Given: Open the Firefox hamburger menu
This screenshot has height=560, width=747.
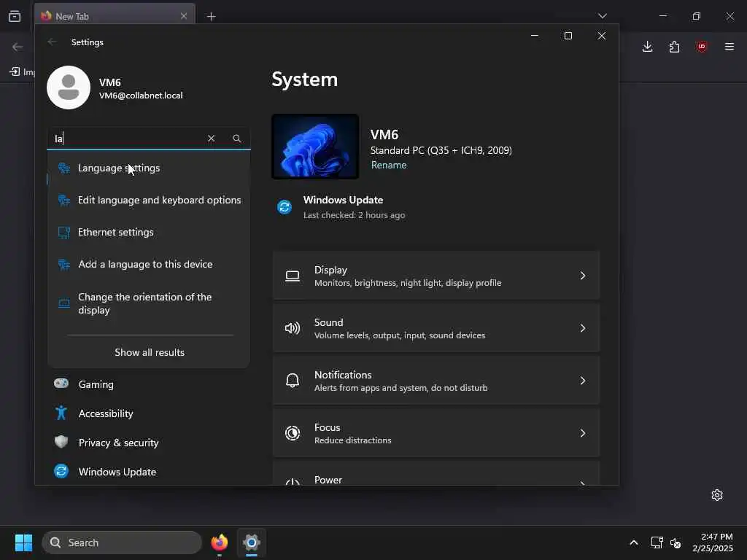Looking at the screenshot, I should pyautogui.click(x=729, y=47).
